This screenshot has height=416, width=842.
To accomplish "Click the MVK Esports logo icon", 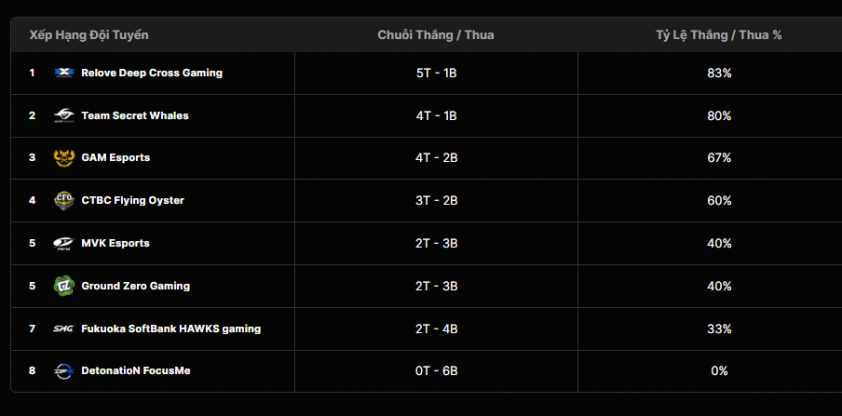I will pyautogui.click(x=64, y=243).
